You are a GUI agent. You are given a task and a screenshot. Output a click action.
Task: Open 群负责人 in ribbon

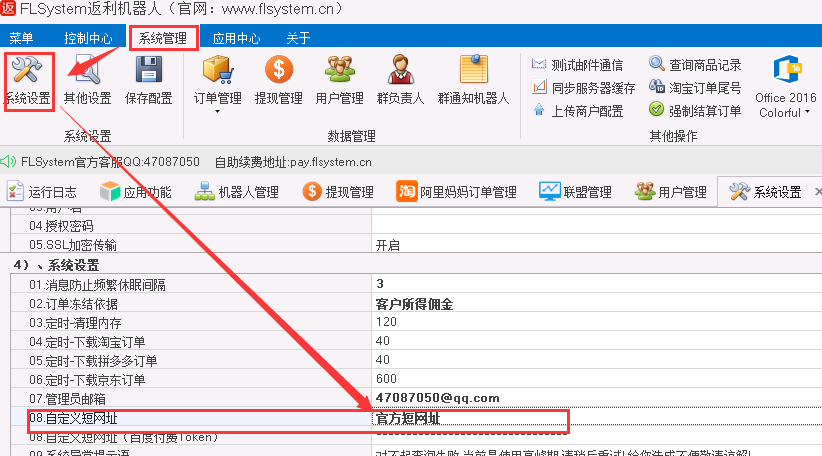pos(401,81)
